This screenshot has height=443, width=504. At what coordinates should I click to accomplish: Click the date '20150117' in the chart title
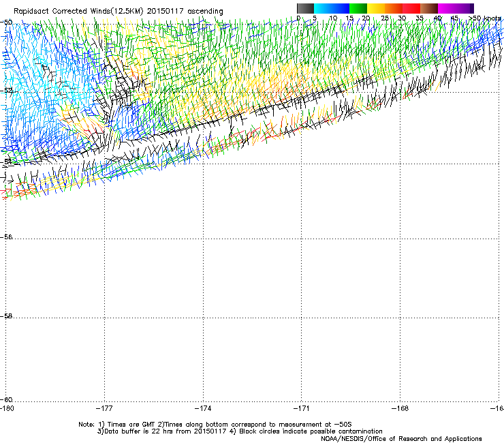click(x=166, y=11)
